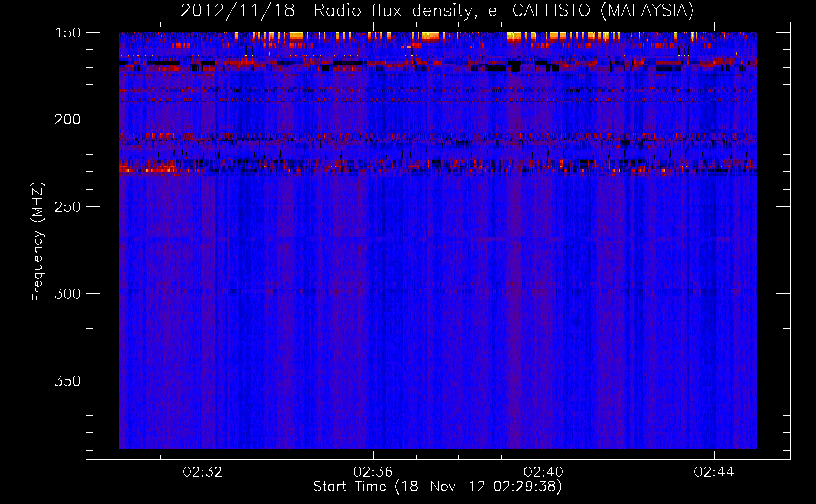Click the 150 frequency tick label

tap(68, 33)
